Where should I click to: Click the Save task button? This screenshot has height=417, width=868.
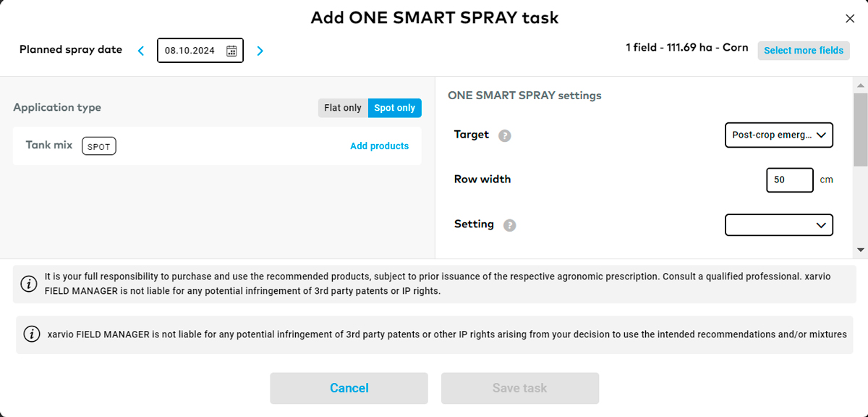point(520,388)
